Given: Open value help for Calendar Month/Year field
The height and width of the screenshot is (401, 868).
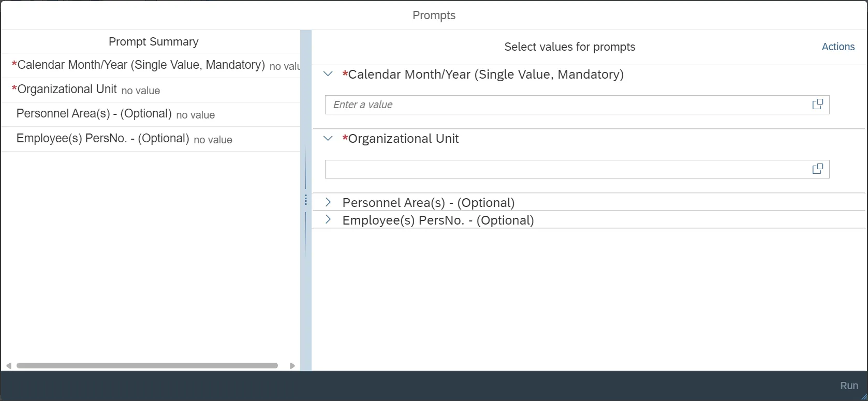Looking at the screenshot, I should tap(817, 105).
